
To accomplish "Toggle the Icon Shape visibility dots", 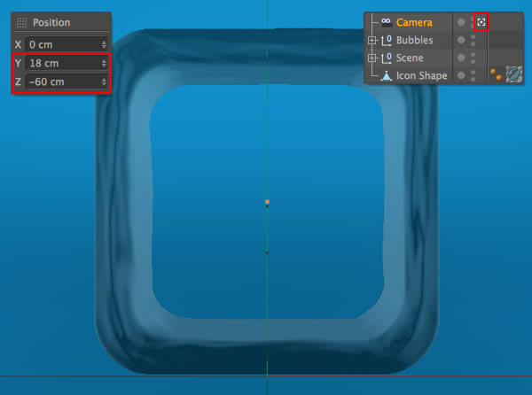I will tap(473, 75).
